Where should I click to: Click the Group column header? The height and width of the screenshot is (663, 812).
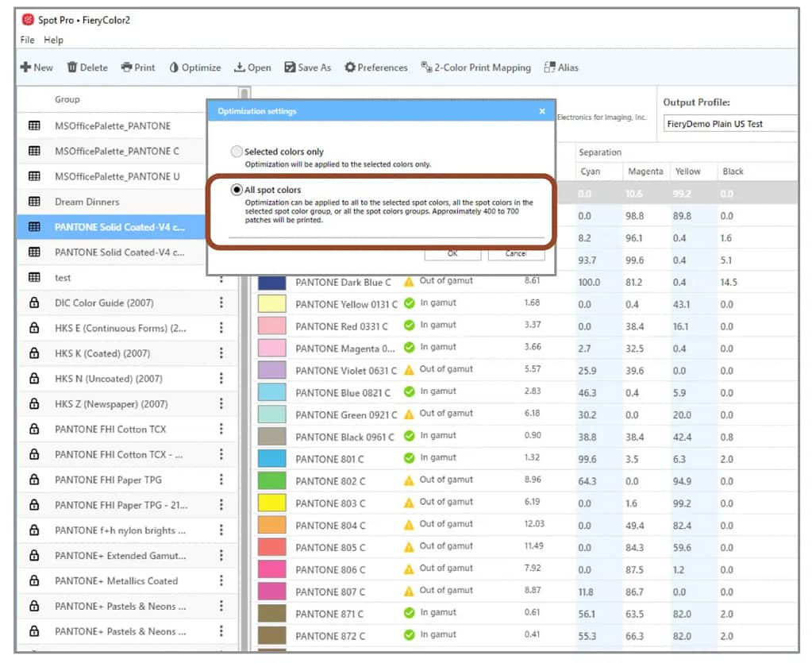(x=67, y=99)
